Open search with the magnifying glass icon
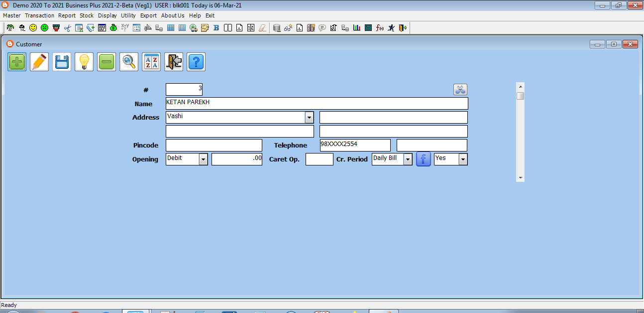The height and width of the screenshot is (313, 644). pos(129,62)
